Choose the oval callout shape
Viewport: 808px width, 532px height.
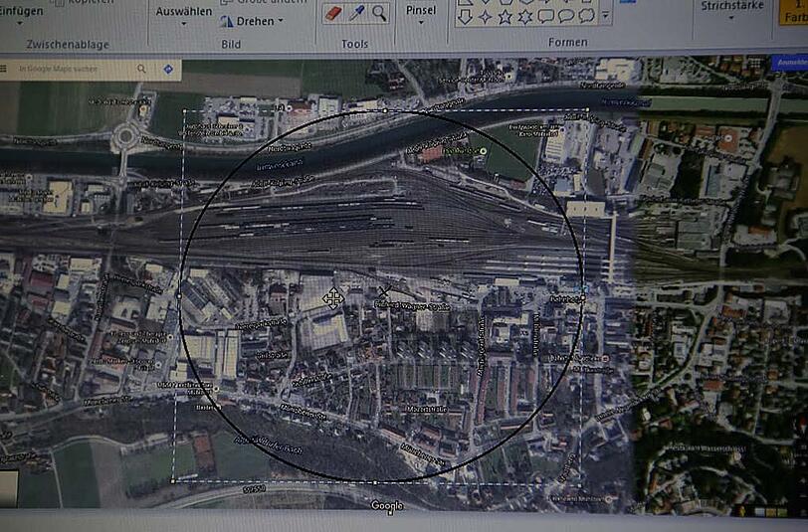[566, 16]
